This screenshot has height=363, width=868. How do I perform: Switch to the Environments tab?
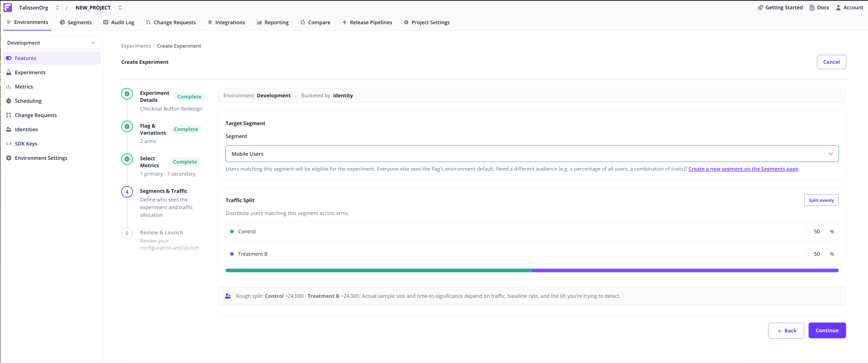27,22
